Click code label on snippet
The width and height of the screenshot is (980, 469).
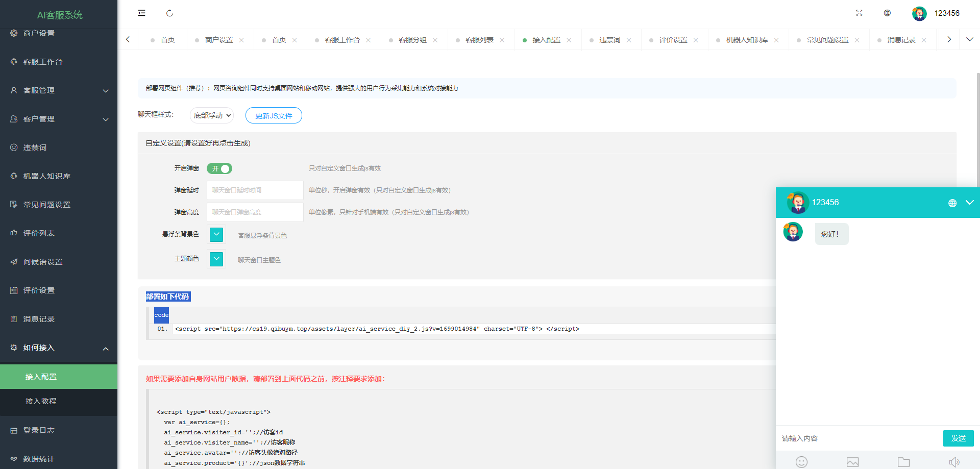click(161, 315)
